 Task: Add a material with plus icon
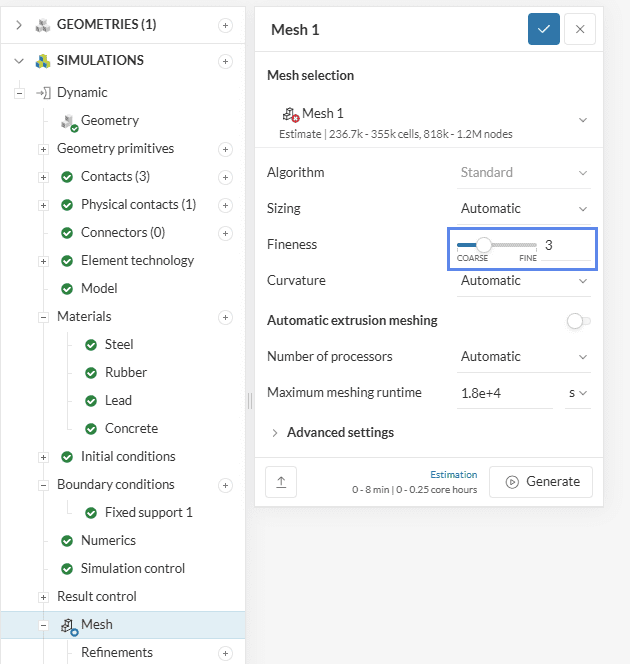pyautogui.click(x=225, y=317)
